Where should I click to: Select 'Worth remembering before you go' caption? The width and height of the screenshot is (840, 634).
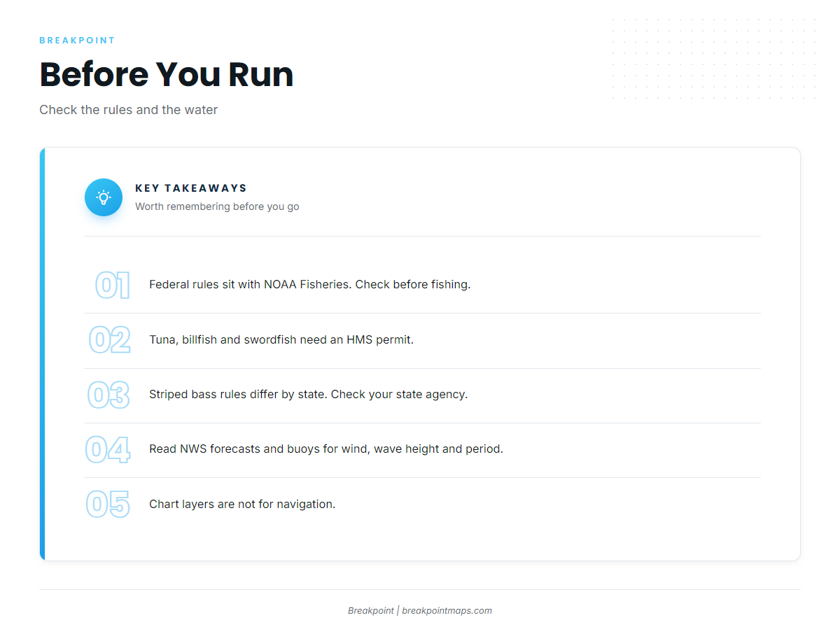click(217, 206)
